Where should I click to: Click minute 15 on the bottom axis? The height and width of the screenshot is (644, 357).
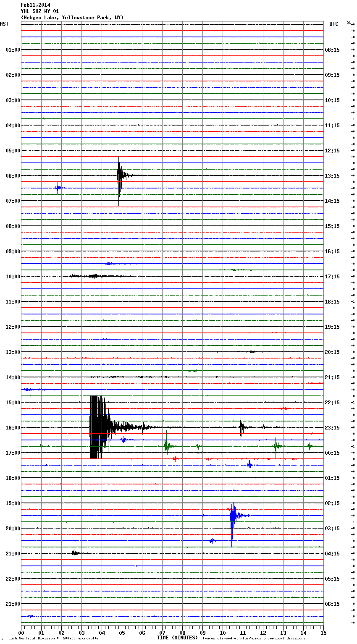click(x=323, y=633)
